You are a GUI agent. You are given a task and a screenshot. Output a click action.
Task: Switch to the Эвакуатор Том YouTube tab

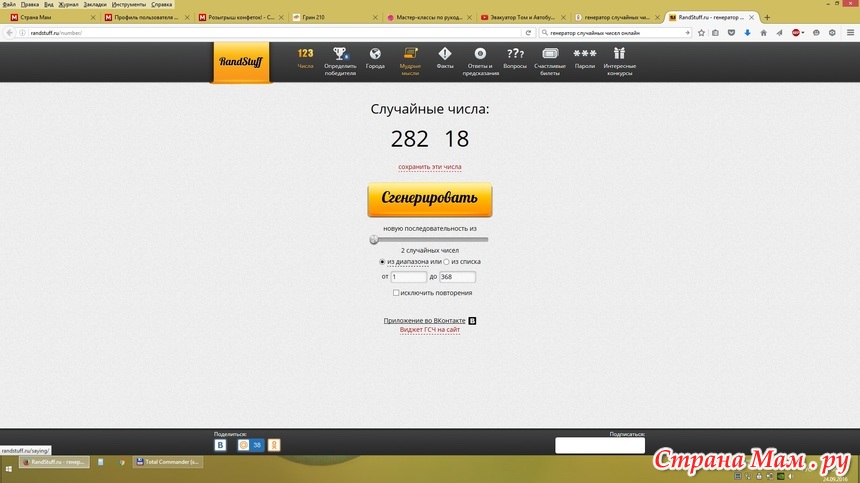pos(523,18)
